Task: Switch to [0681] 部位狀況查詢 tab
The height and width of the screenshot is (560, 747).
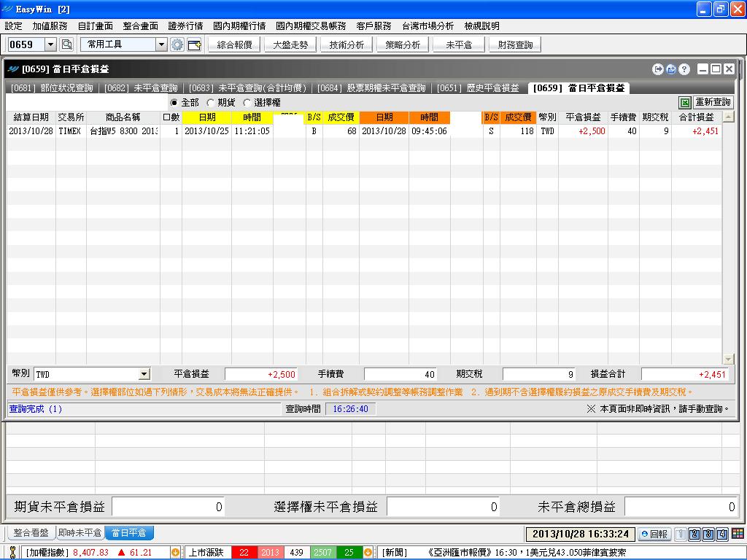Action: pyautogui.click(x=52, y=88)
